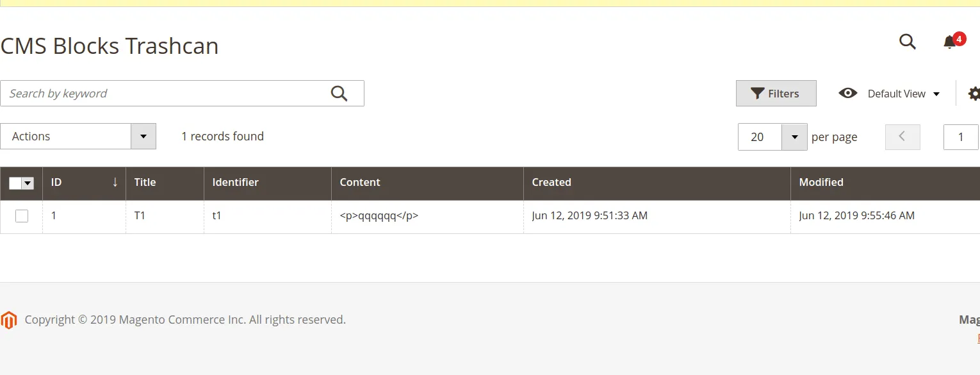The height and width of the screenshot is (375, 980).
Task: Click the Search by keyword field
Action: [167, 94]
